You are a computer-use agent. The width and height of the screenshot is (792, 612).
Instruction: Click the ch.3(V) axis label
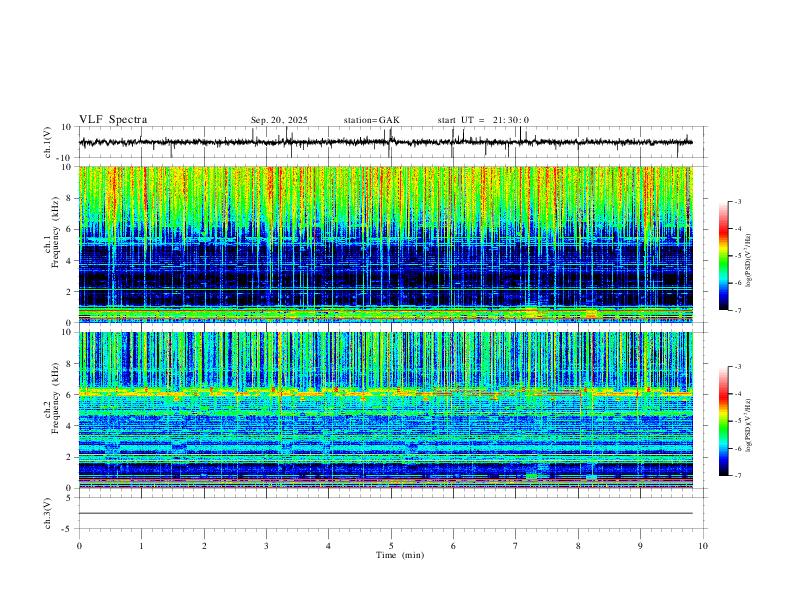[x=48, y=513]
